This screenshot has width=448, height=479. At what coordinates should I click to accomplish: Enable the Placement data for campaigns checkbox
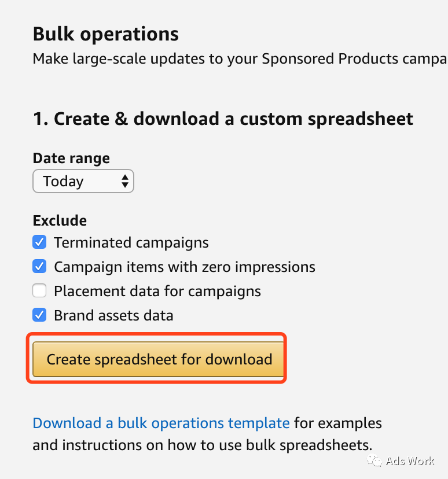(x=39, y=290)
